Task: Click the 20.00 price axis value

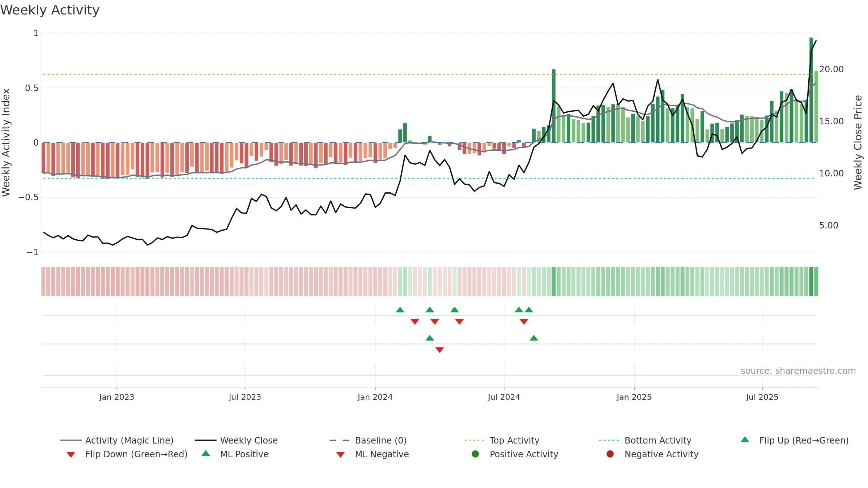Action: (831, 69)
